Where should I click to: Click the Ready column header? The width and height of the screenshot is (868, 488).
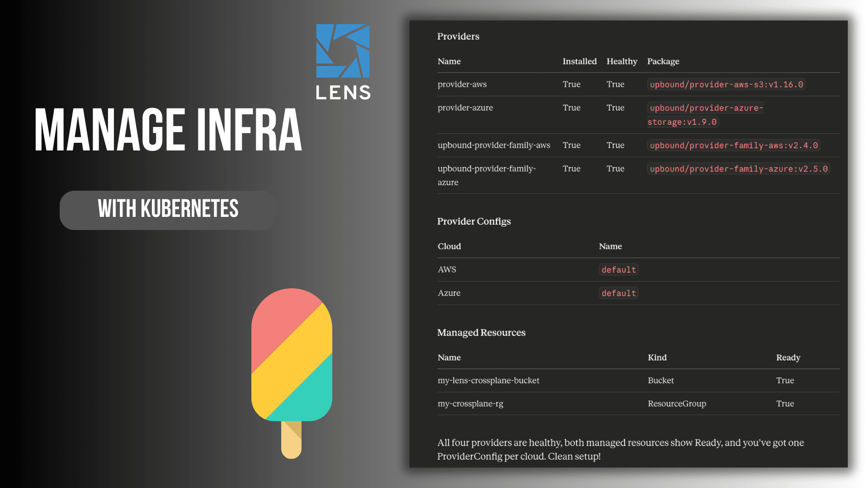[788, 357]
